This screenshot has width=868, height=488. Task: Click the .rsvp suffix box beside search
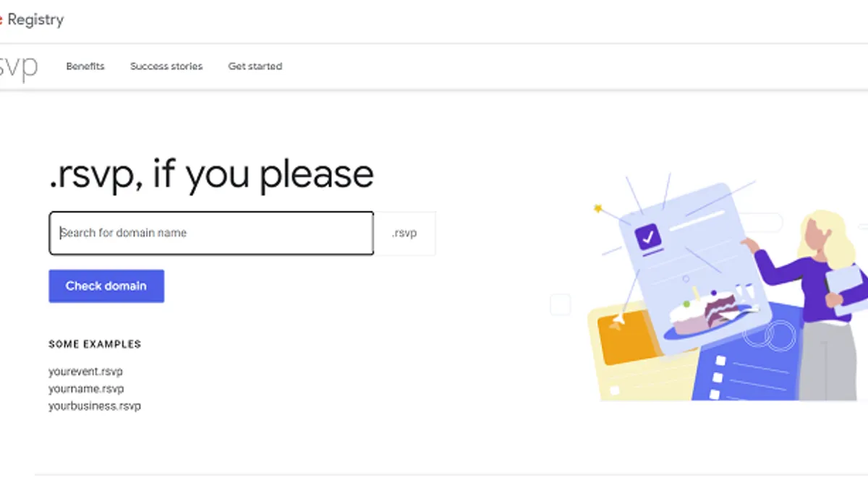pyautogui.click(x=404, y=233)
